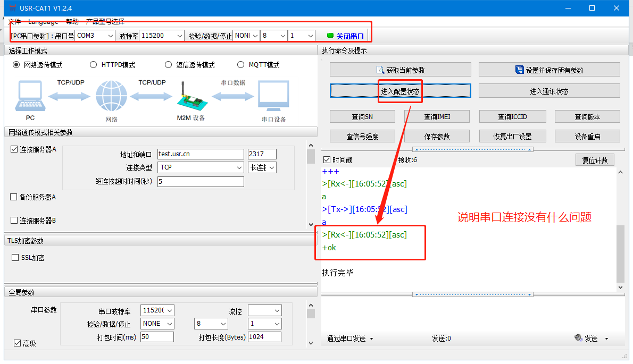Viewport: 633px width, 364px height.
Task: Click the 地址和端口 test.usr.cn input field
Action: [200, 154]
